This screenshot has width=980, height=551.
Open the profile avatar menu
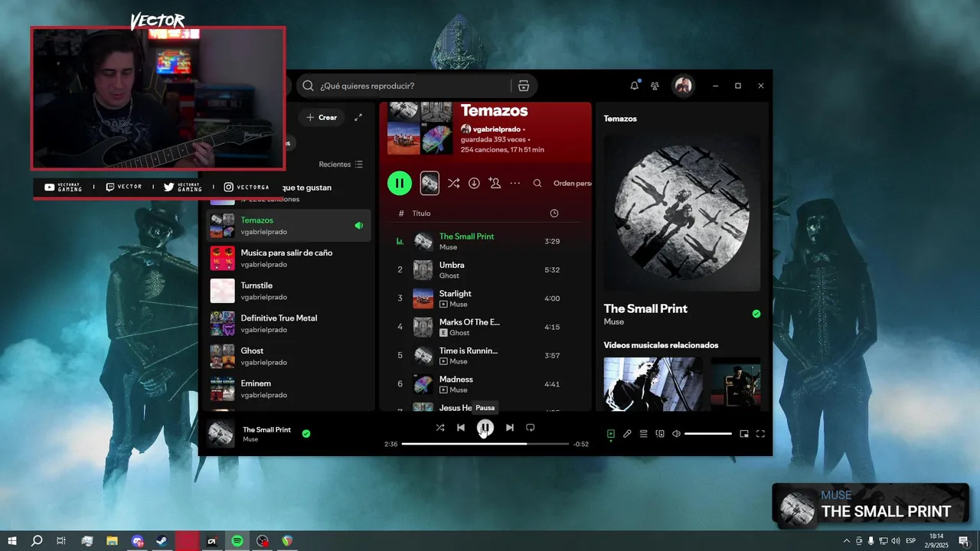683,86
